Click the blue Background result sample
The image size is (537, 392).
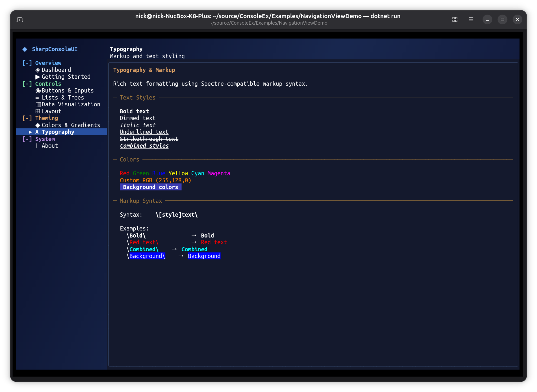click(x=204, y=256)
